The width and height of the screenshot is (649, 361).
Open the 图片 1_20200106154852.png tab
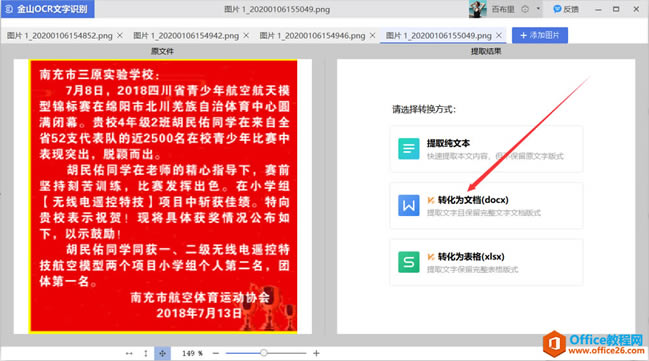[60, 36]
